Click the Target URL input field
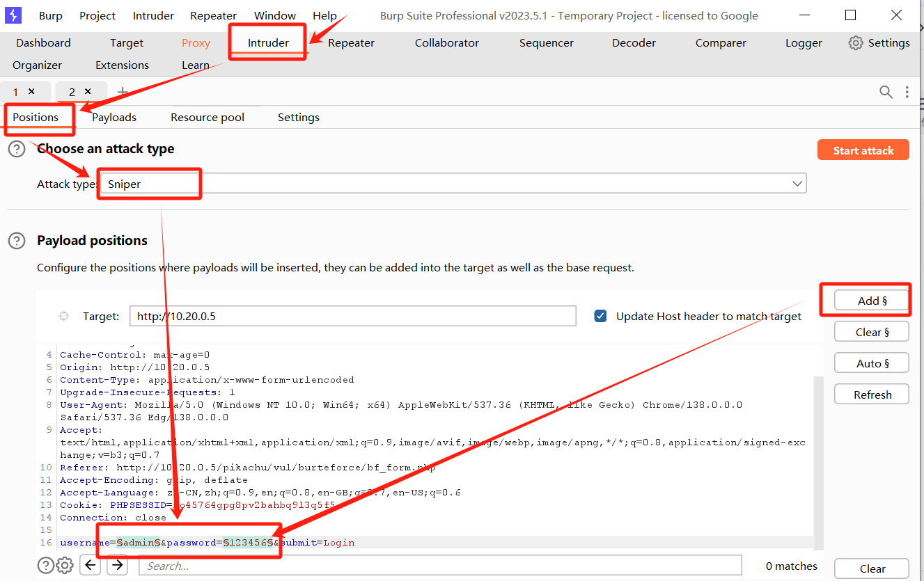The image size is (924, 581). point(353,316)
